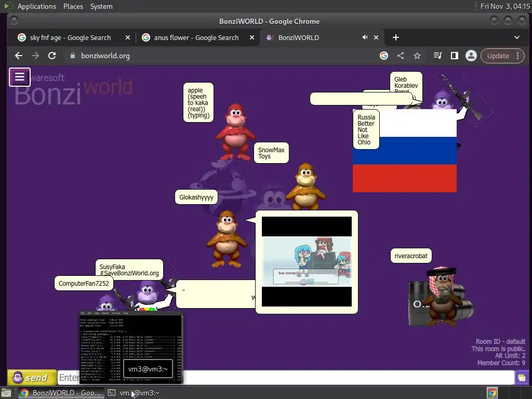532x399 pixels.
Task: Click the apple typing status bubble
Action: pos(198,102)
